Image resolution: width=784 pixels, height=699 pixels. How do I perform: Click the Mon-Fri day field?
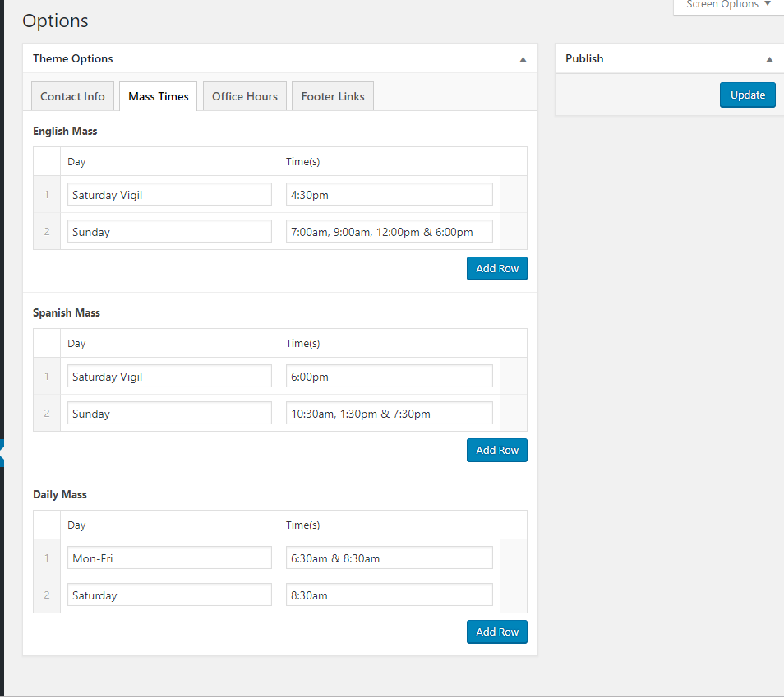[x=169, y=558]
